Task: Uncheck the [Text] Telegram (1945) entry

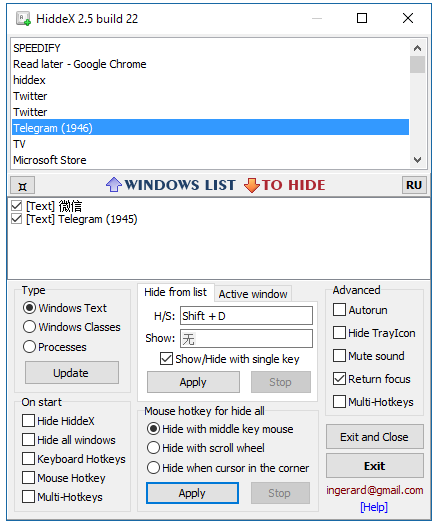Action: (16, 219)
